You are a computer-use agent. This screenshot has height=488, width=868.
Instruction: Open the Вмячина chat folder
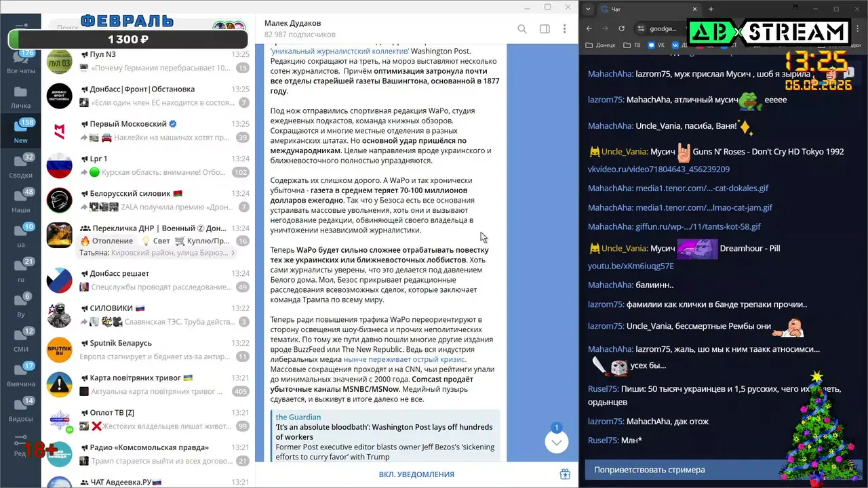(20, 375)
